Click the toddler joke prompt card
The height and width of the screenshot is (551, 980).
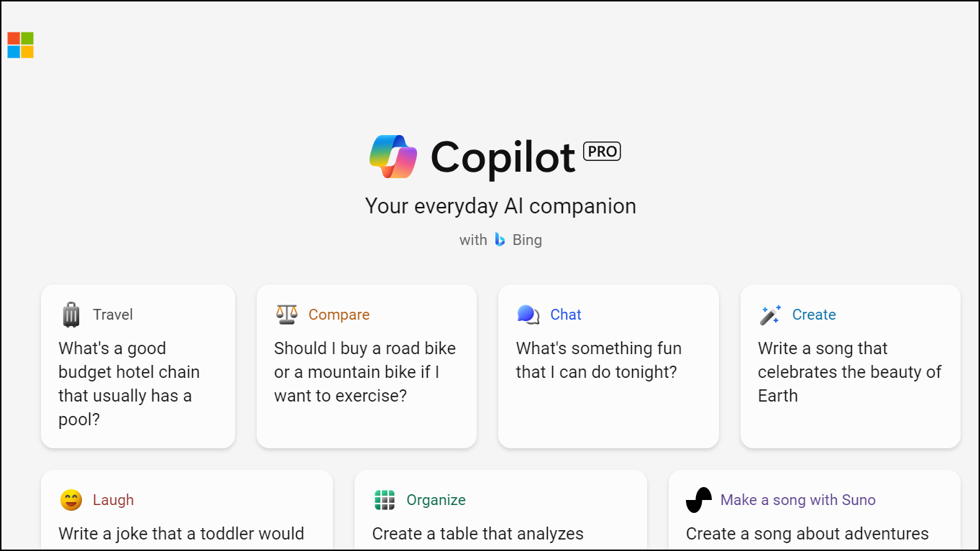click(x=186, y=533)
